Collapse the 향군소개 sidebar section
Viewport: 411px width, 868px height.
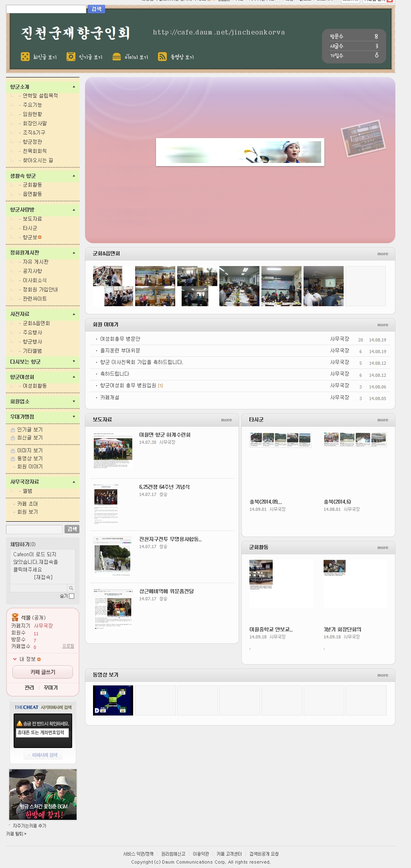pyautogui.click(x=74, y=87)
